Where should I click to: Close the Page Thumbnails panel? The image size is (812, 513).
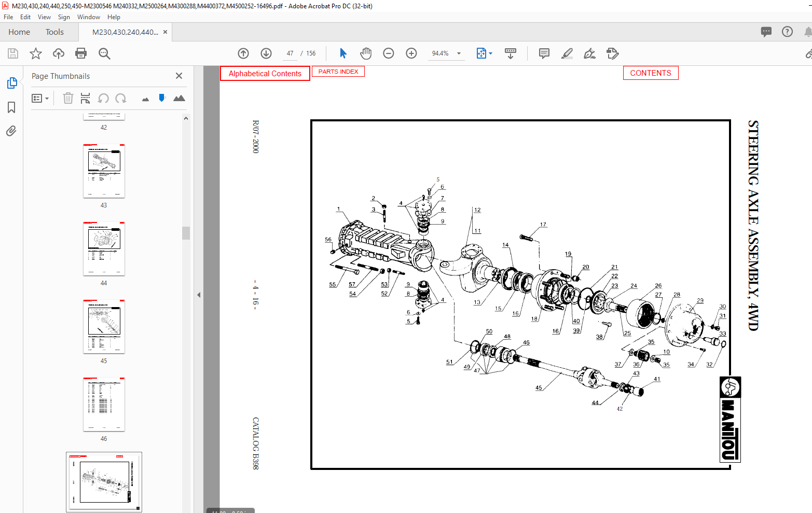pos(179,76)
